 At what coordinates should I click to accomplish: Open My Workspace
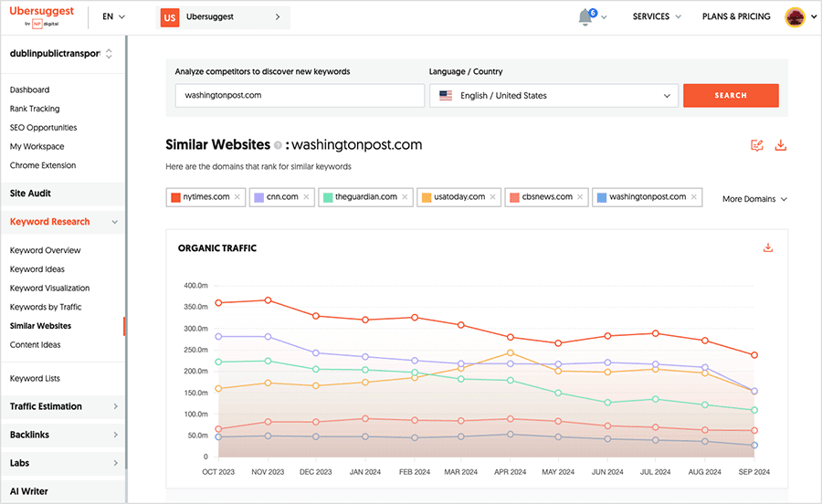pos(37,147)
